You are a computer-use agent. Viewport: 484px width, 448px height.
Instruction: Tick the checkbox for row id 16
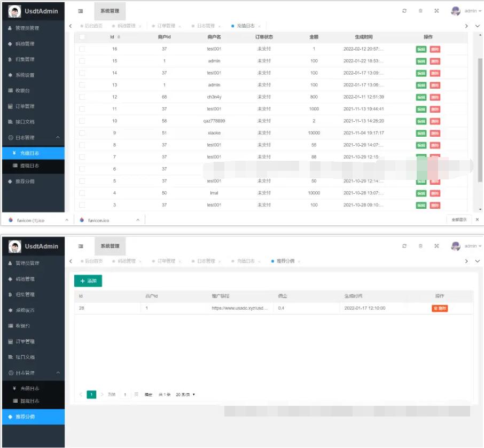(x=82, y=49)
